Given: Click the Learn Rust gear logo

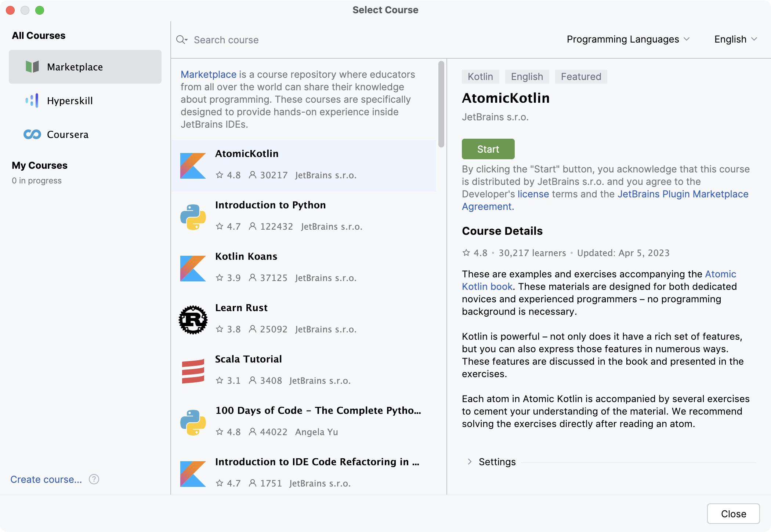Looking at the screenshot, I should [193, 320].
